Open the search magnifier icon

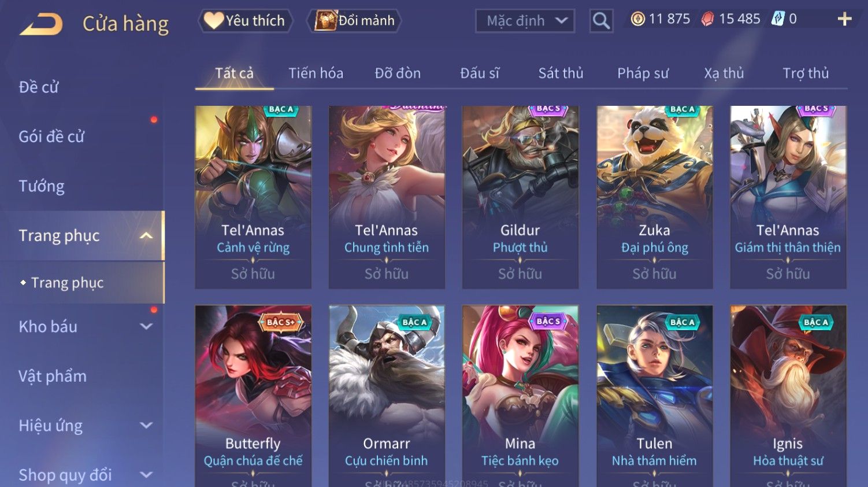pyautogui.click(x=601, y=21)
